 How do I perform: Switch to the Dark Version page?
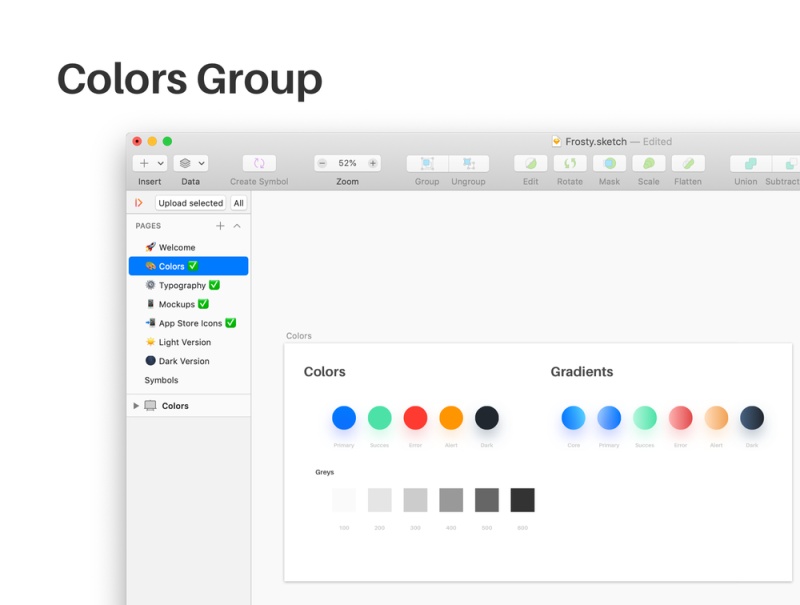pyautogui.click(x=182, y=361)
